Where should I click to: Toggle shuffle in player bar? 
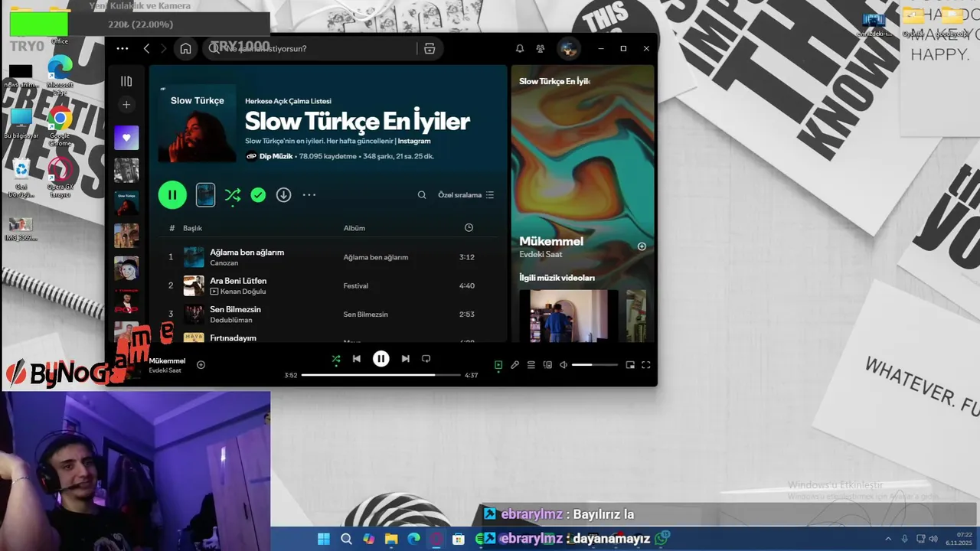[x=336, y=358]
